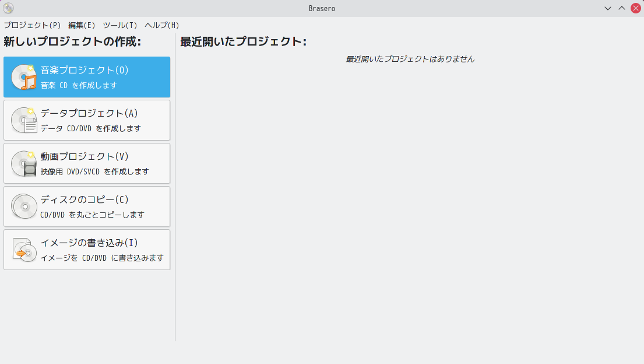Viewport: 644px width, 364px height.
Task: Open the ヘルプ(H) menu
Action: pos(162,25)
